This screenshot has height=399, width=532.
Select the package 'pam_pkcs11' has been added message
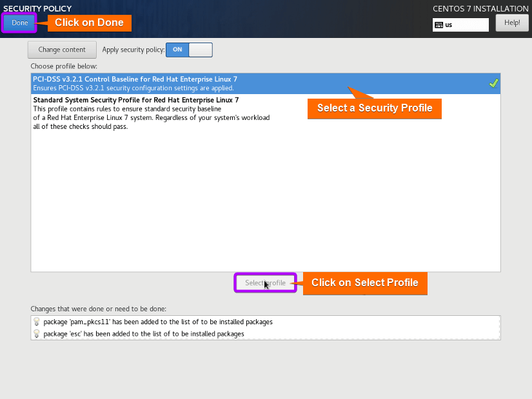point(158,322)
